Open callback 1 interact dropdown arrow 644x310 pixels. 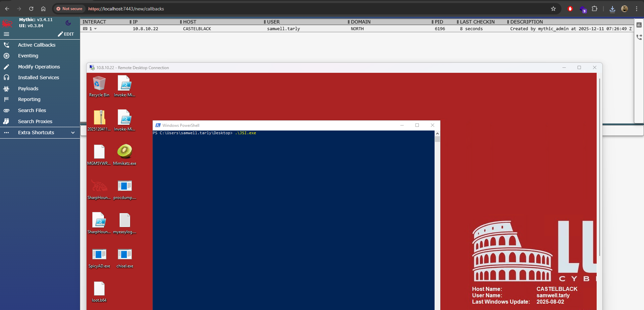[95, 29]
